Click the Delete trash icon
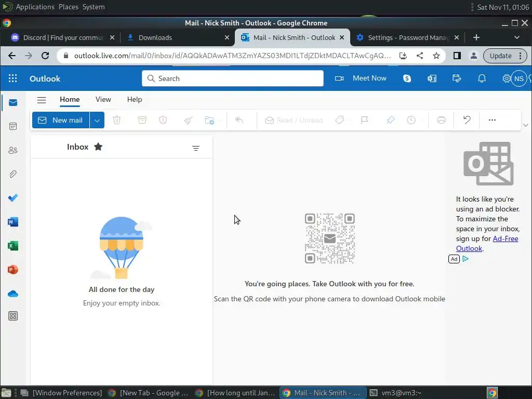The image size is (532, 399). coord(117,120)
